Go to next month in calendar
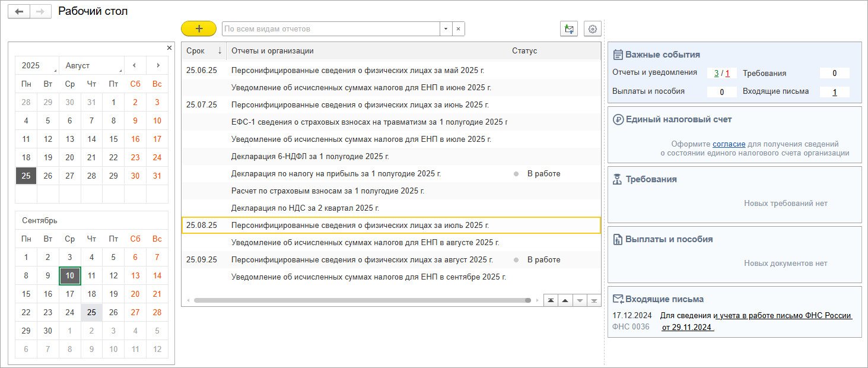The height and width of the screenshot is (368, 868). click(157, 65)
